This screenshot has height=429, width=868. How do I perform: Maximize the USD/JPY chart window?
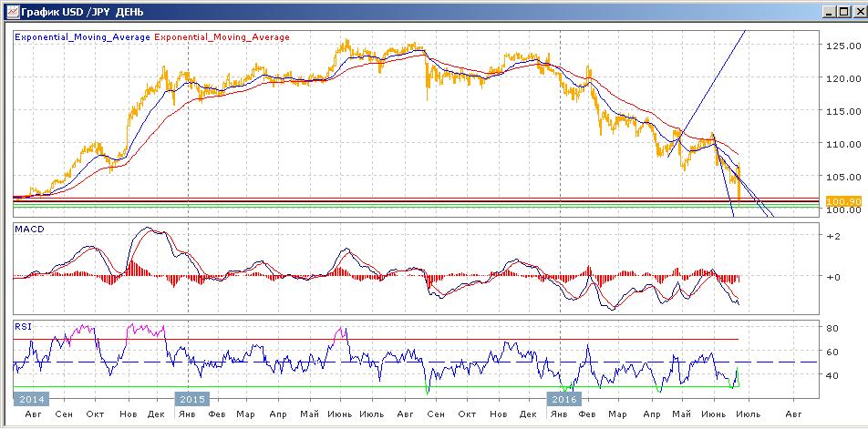(x=842, y=11)
